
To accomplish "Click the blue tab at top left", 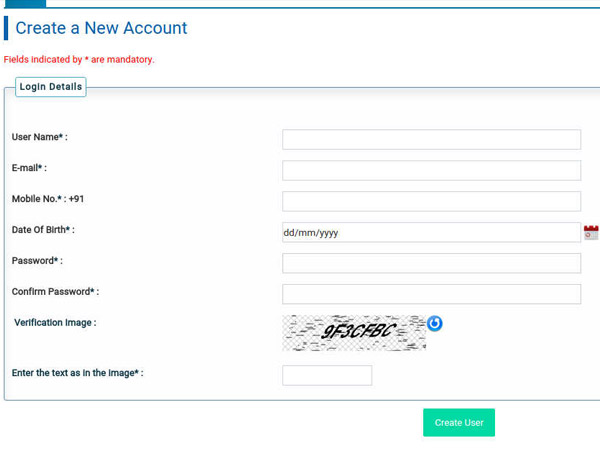I will pyautogui.click(x=25, y=3).
